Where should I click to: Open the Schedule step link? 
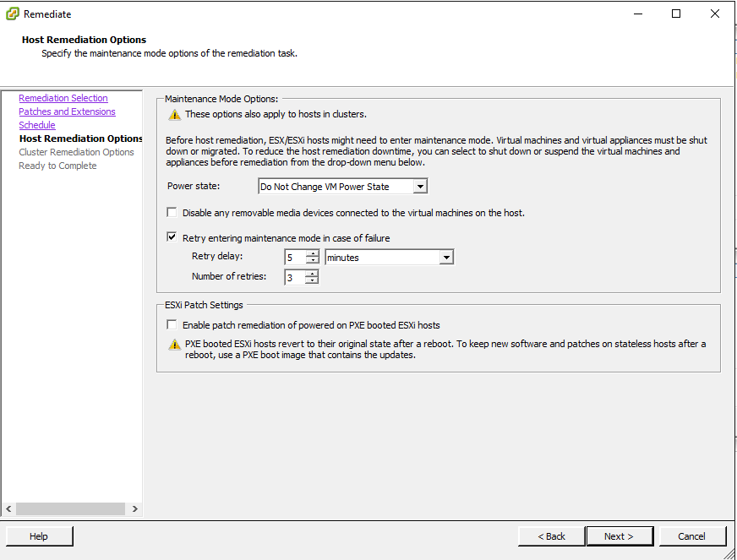click(x=37, y=125)
